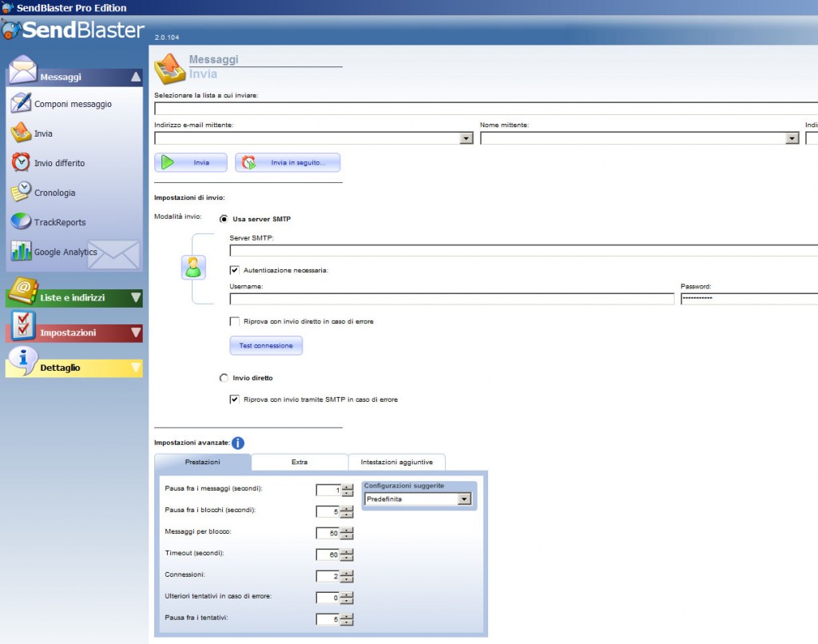Click the Selezionare la lista field
Viewport: 818px width, 644px height.
point(486,109)
